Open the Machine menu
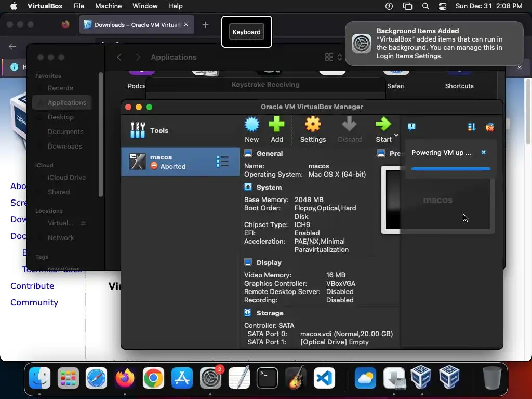The height and width of the screenshot is (399, 532). point(108,6)
